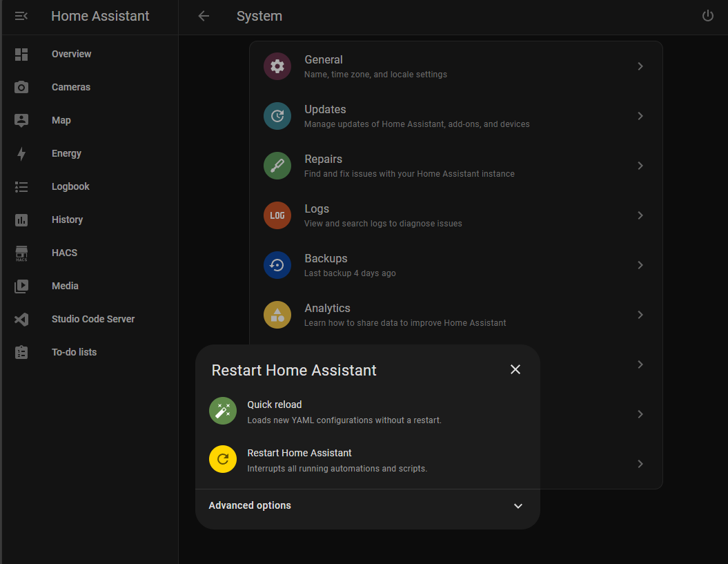Click the power icon in the header

pyautogui.click(x=707, y=16)
